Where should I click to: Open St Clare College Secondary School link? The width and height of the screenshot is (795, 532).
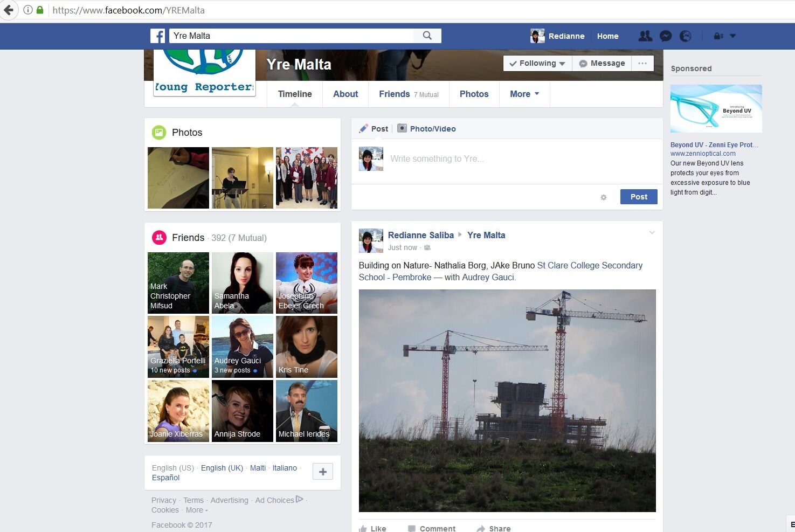pyautogui.click(x=590, y=265)
